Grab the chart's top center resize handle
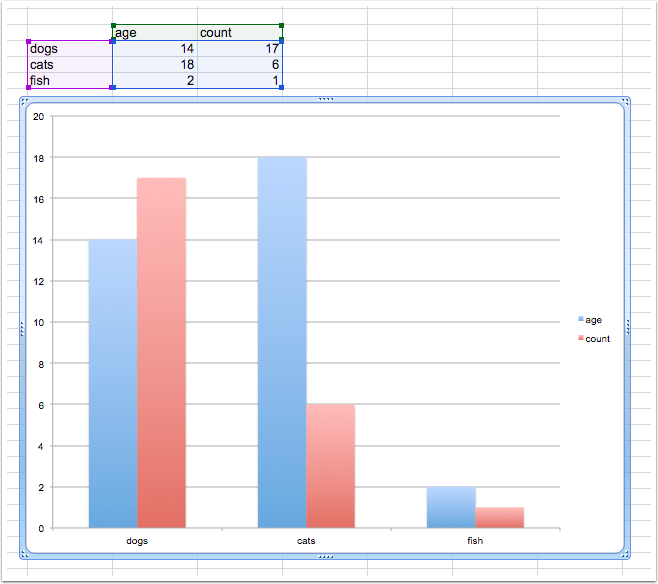This screenshot has width=658, height=584. coord(325,100)
